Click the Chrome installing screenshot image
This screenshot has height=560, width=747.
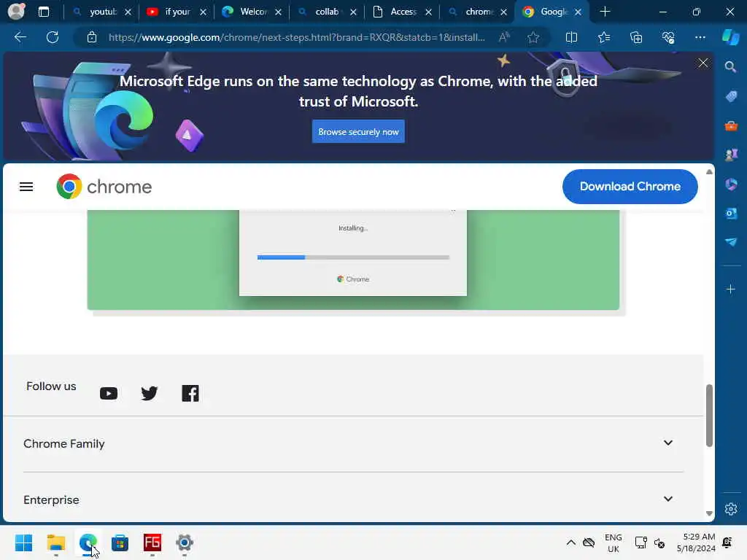(x=353, y=260)
